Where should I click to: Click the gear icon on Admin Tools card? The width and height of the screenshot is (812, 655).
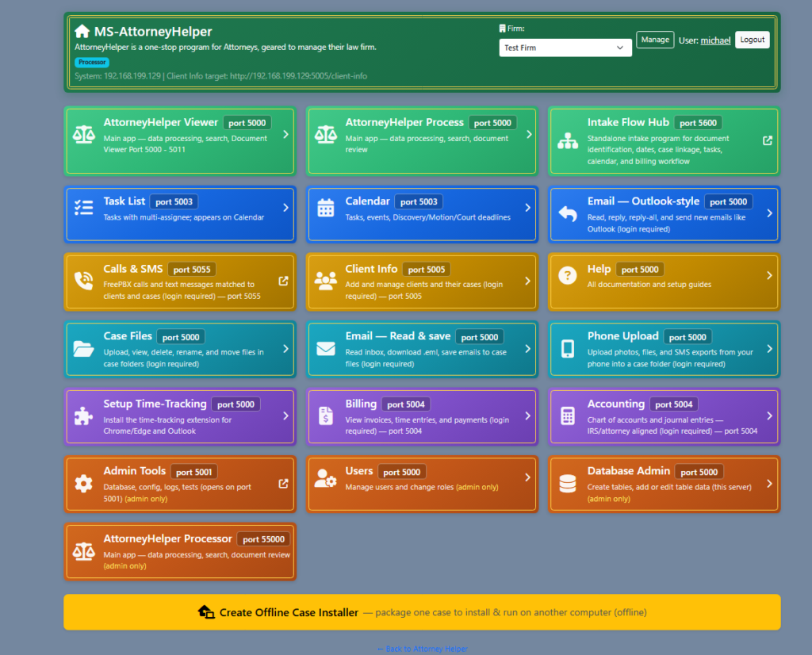(83, 484)
